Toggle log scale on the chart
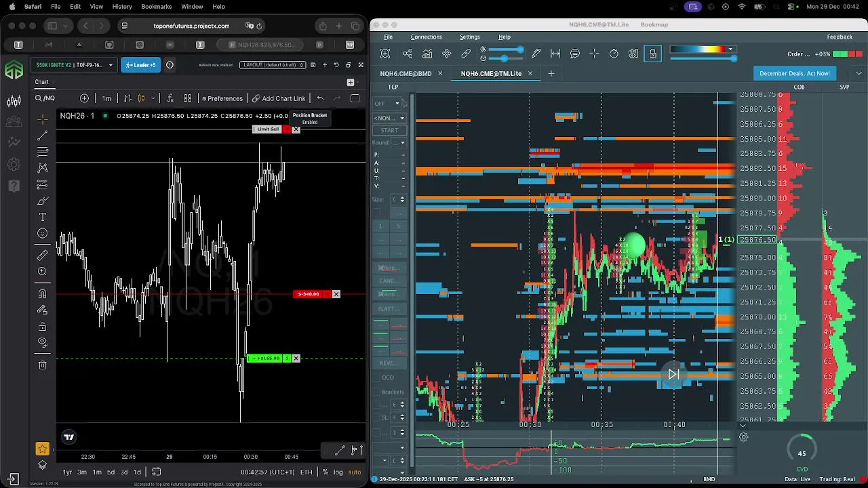This screenshot has height=488, width=868. point(338,472)
